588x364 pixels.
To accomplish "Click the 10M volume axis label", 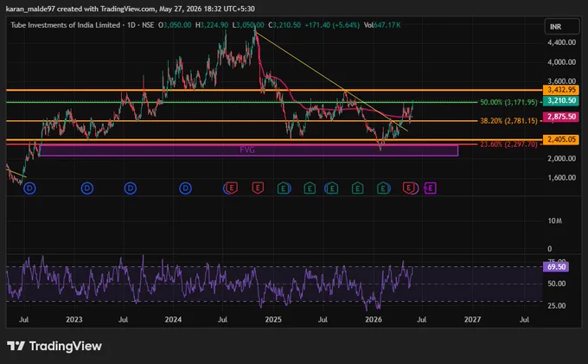I will coord(554,220).
